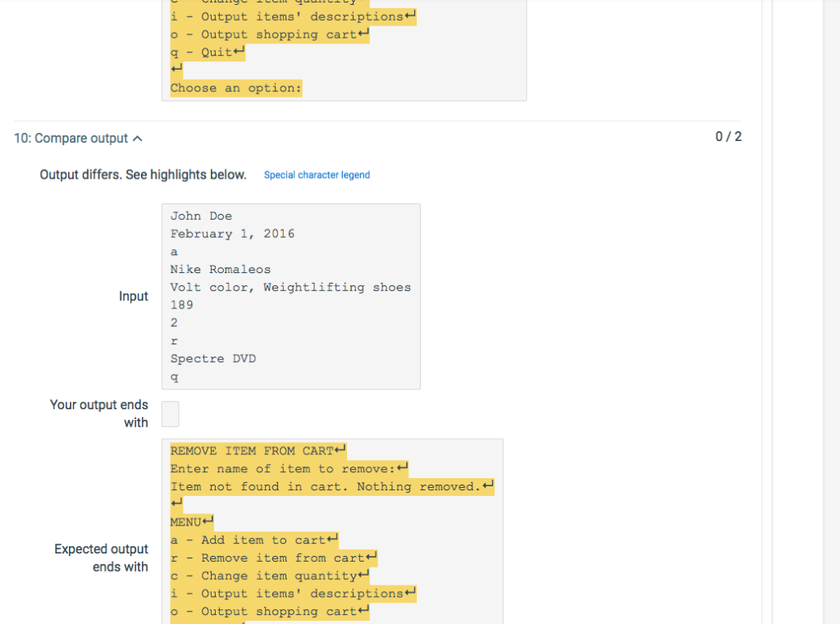Click 'Your output ends with' label
The width and height of the screenshot is (840, 624).
click(x=99, y=413)
